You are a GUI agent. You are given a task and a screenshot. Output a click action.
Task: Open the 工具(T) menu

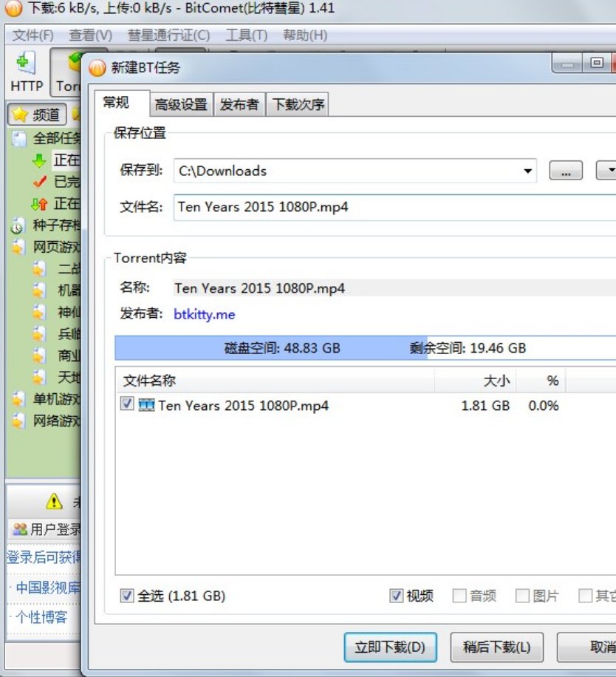246,35
